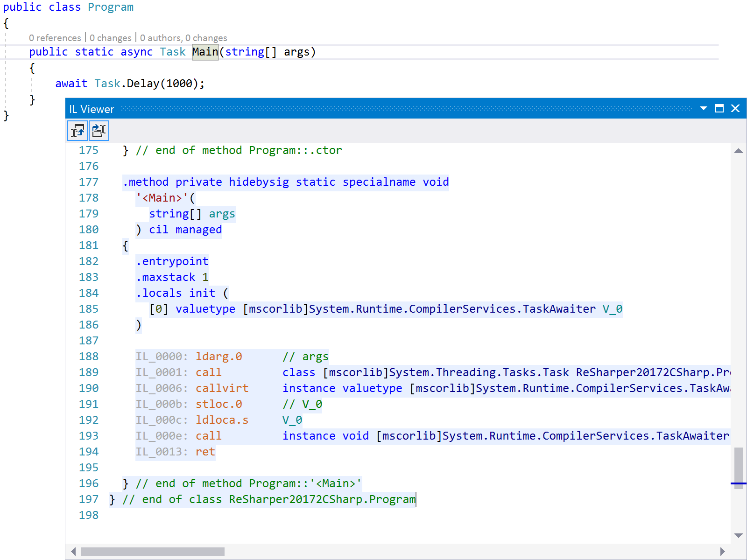Image resolution: width=747 pixels, height=560 pixels.
Task: Open the '0 references' CodeLens link
Action: 55,38
